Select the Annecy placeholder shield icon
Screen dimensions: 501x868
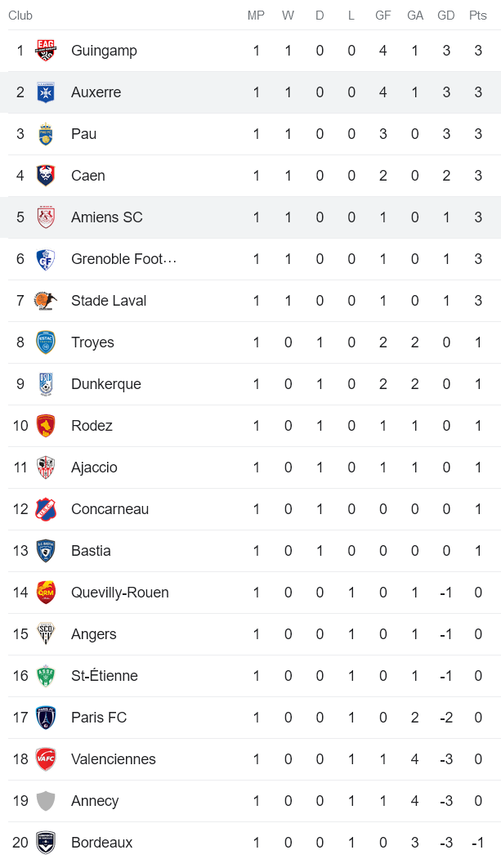coord(46,801)
